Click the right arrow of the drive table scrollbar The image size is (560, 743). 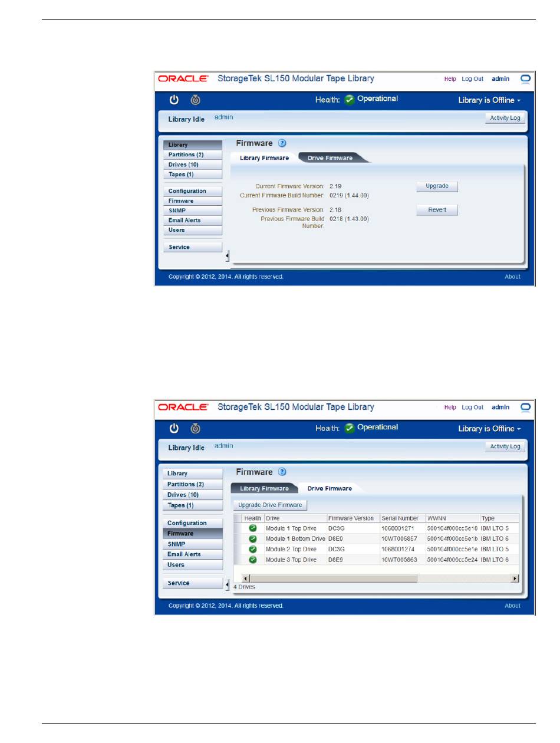[515, 578]
